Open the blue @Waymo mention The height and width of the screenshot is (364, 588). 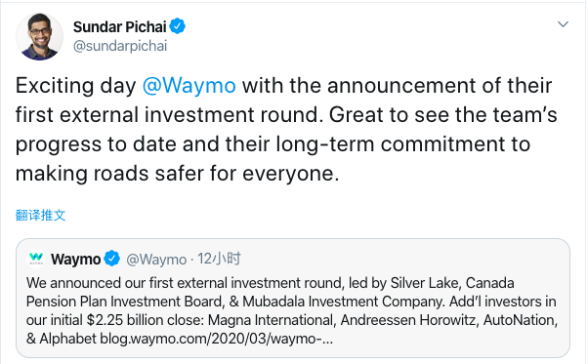pyautogui.click(x=189, y=85)
